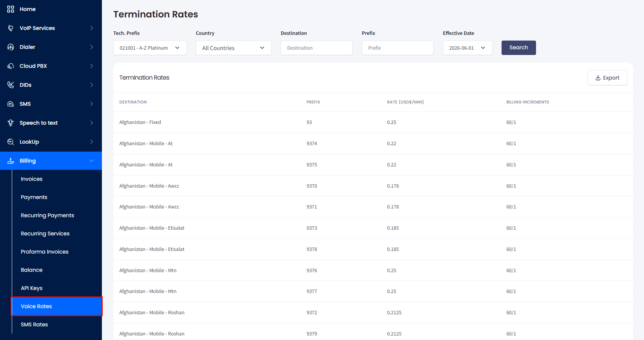
Task: Expand the LookUp chevron
Action: (92, 142)
